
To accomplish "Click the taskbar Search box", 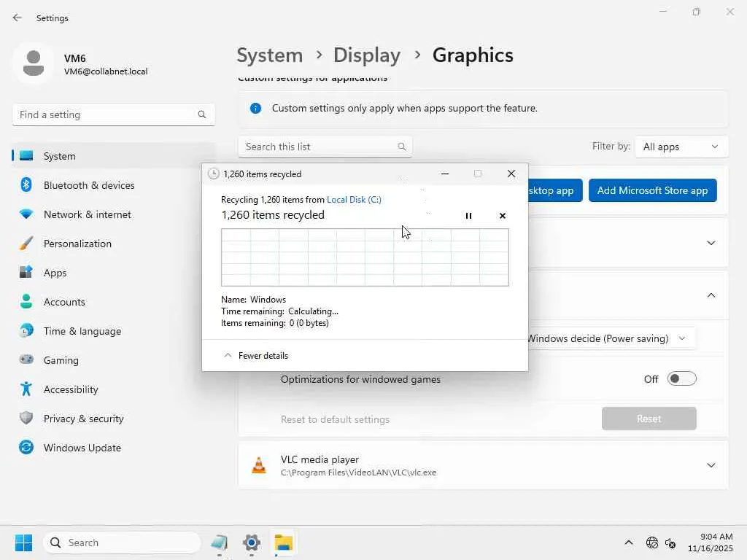I will click(122, 542).
